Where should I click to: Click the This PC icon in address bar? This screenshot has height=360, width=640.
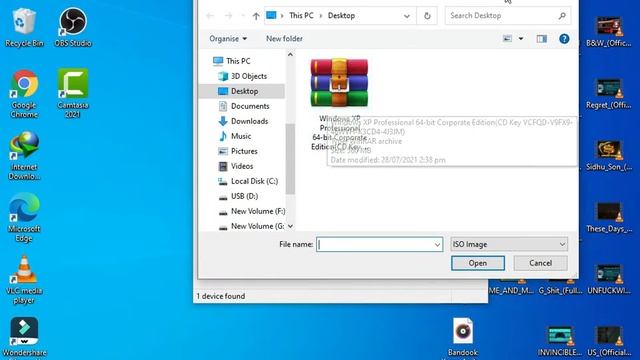[x=271, y=16]
